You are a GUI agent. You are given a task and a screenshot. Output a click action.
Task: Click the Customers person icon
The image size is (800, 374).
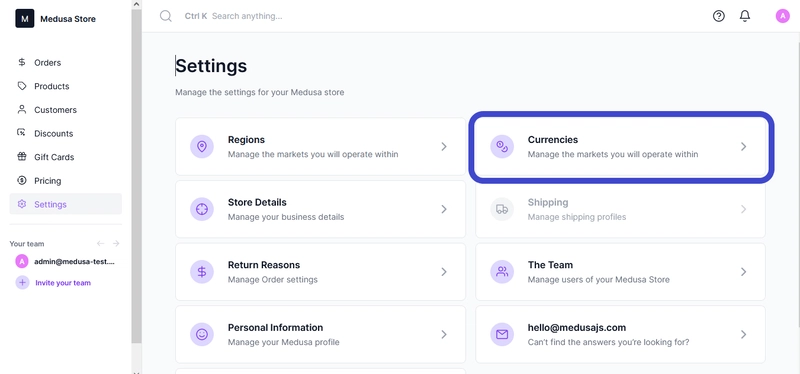(x=21, y=109)
